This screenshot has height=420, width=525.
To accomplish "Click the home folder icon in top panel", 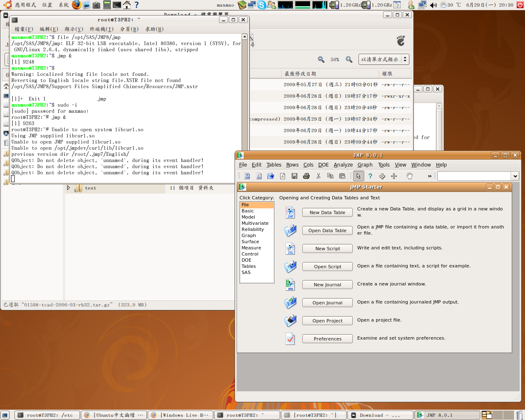I will point(127,5).
